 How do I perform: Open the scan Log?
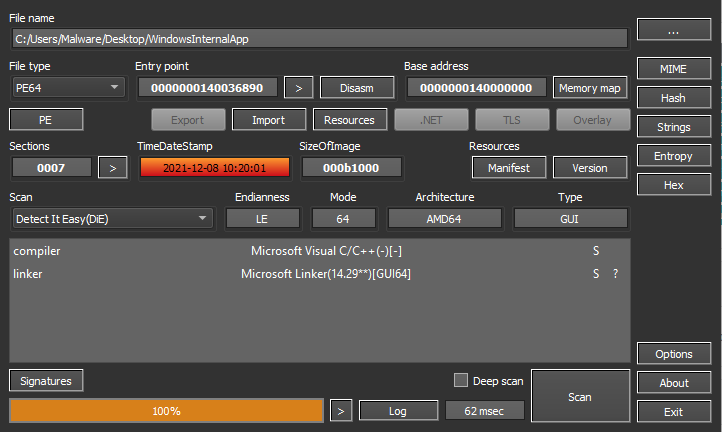(398, 411)
